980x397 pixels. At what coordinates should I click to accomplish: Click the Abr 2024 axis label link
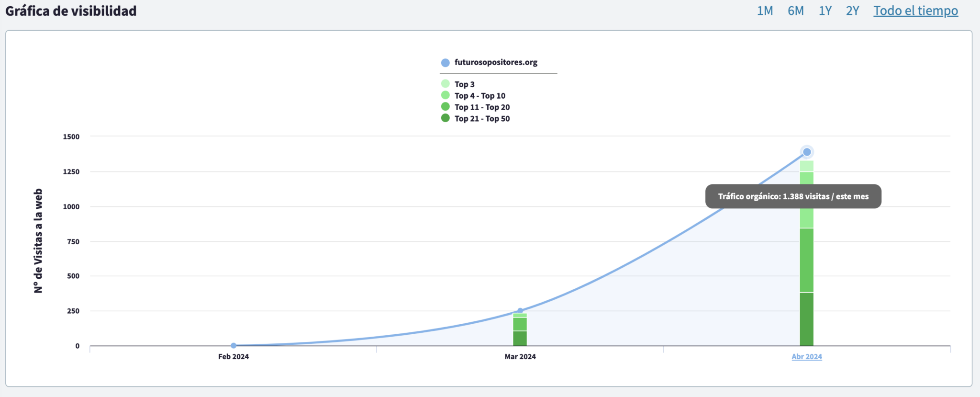coord(806,356)
